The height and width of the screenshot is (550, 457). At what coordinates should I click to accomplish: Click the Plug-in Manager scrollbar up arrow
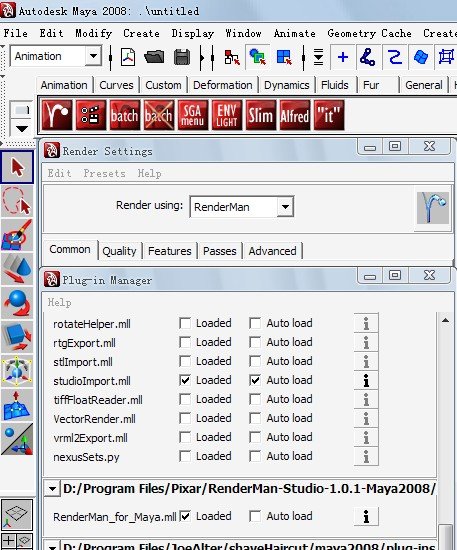click(445, 320)
